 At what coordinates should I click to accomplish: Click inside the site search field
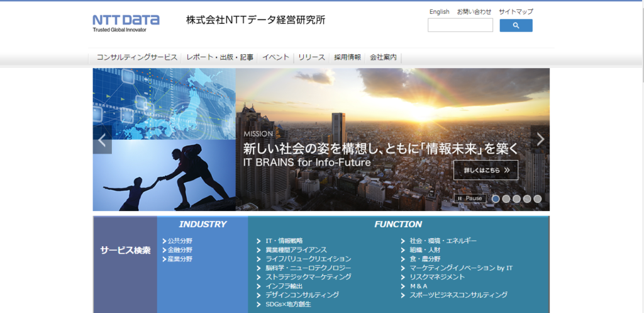tap(460, 25)
